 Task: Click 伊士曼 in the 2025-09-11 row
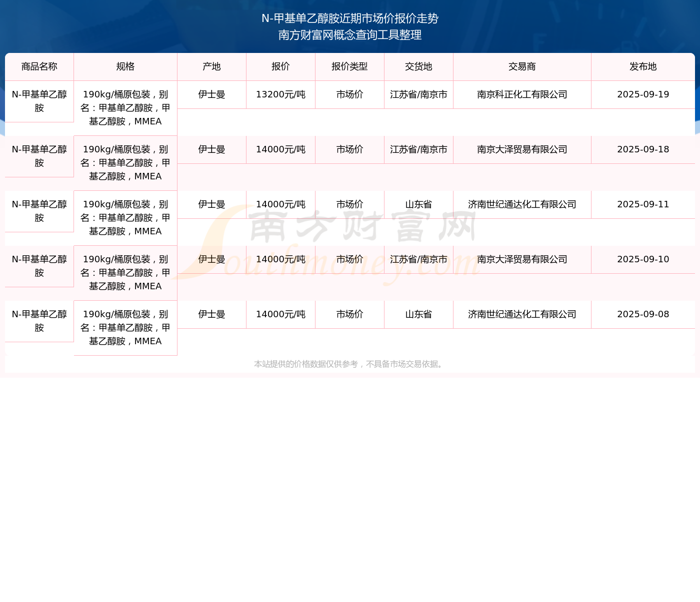(212, 204)
